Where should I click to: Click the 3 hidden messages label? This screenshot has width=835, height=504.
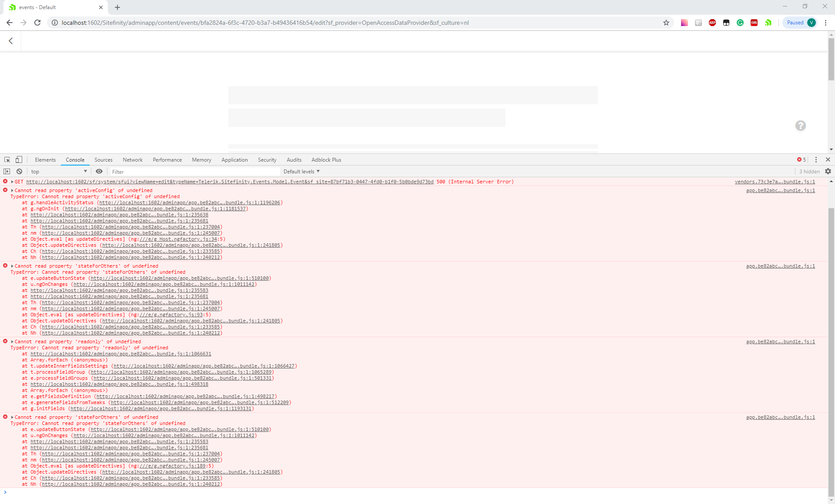[809, 172]
